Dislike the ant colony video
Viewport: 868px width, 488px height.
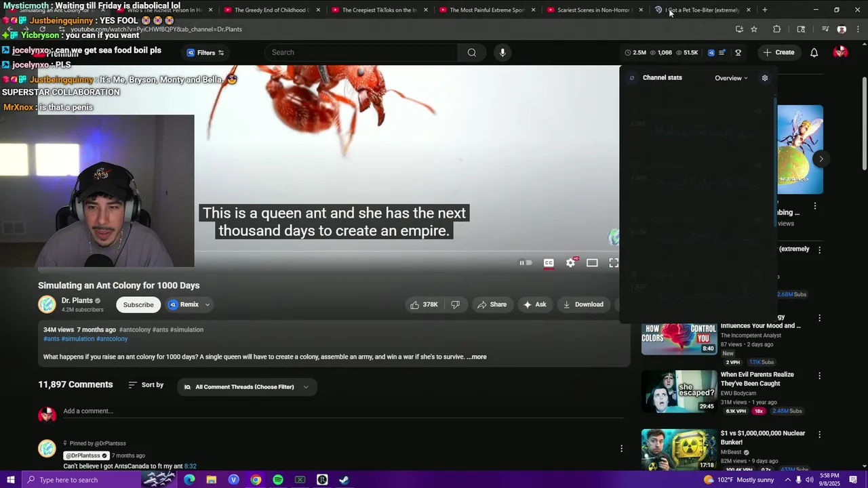455,304
